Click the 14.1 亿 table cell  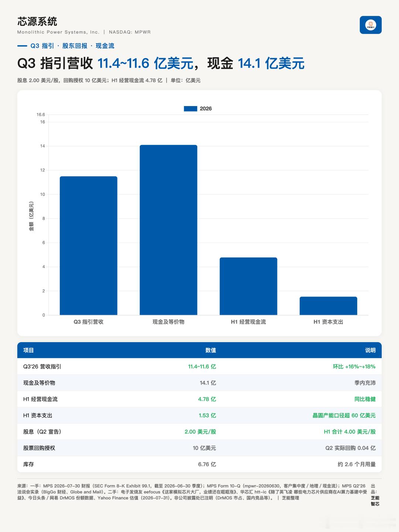(x=208, y=383)
